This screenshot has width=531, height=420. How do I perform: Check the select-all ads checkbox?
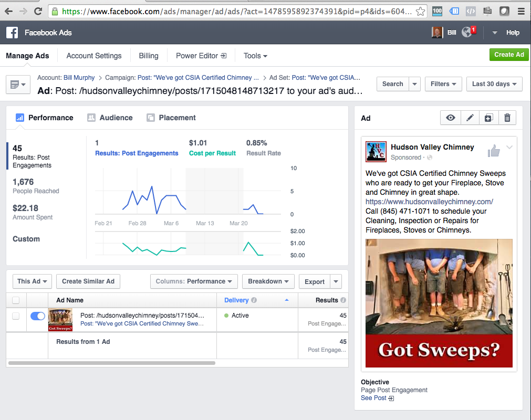point(16,300)
